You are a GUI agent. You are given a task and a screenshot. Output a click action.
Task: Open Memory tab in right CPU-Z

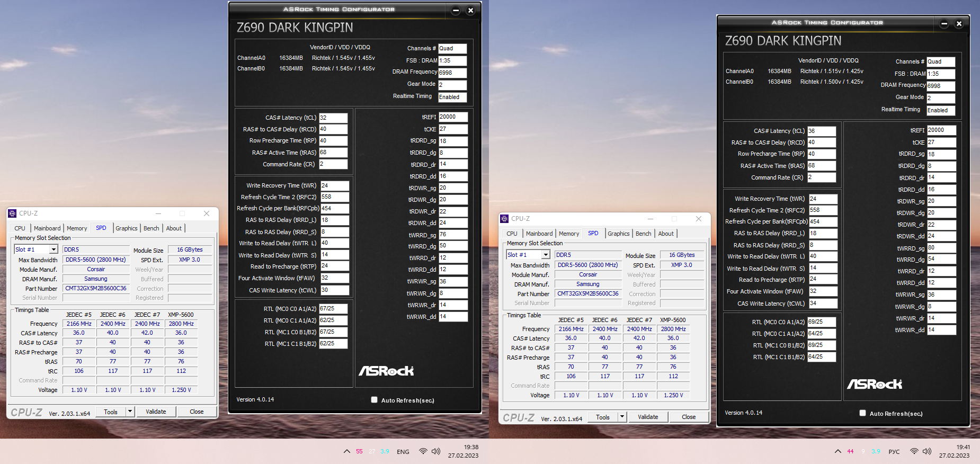click(x=569, y=234)
